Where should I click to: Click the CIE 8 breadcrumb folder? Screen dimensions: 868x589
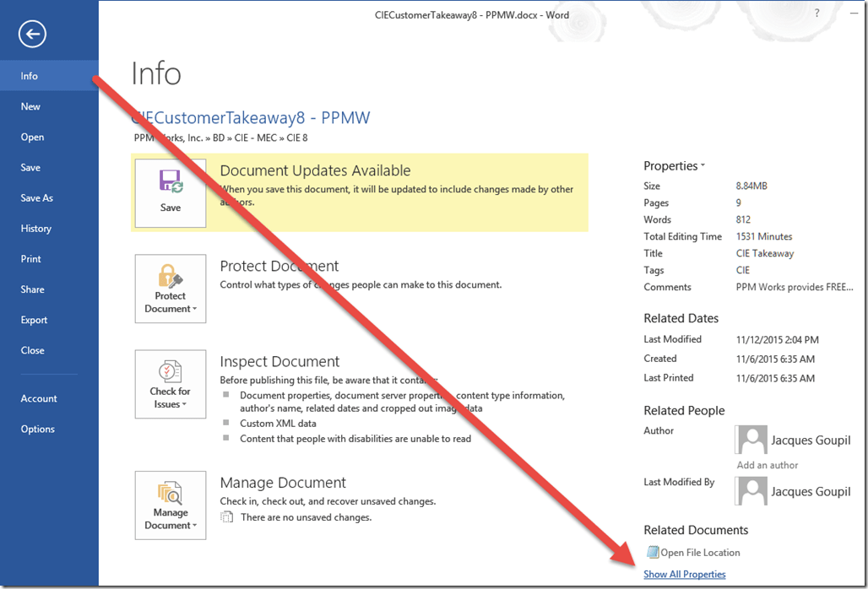296,138
